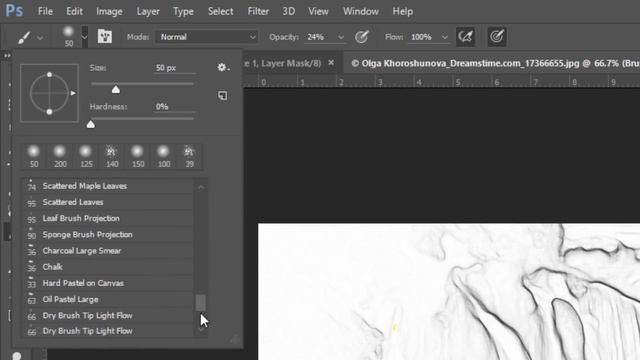Choose the Hard Pastel on Canvas brush
The width and height of the screenshot is (640, 360).
[x=108, y=283]
